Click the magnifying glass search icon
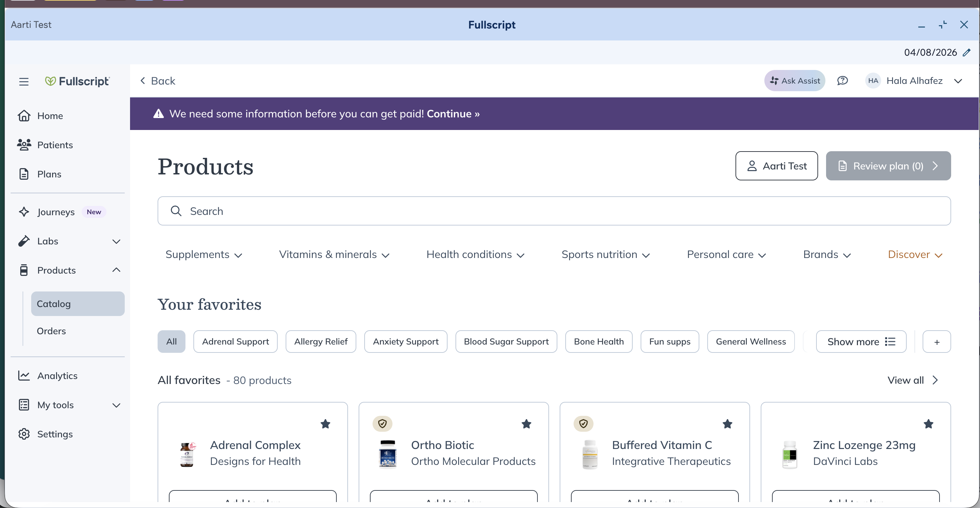Screen dimensions: 980x508 176,211
